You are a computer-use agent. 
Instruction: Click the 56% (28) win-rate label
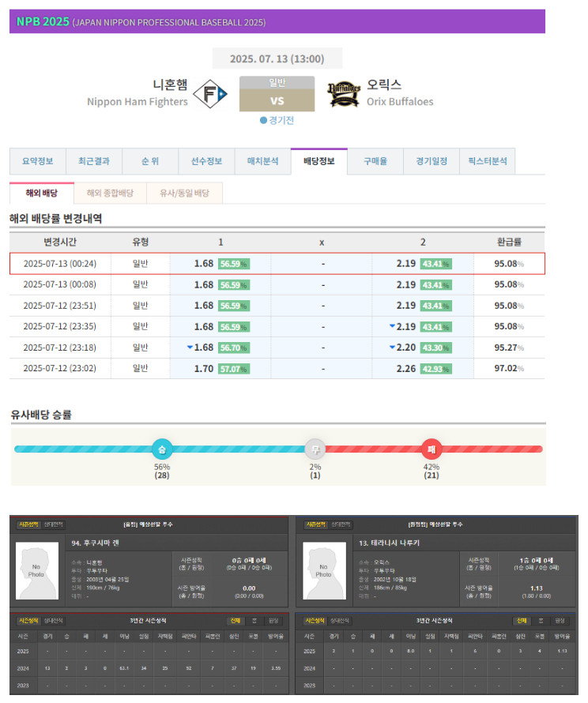162,471
